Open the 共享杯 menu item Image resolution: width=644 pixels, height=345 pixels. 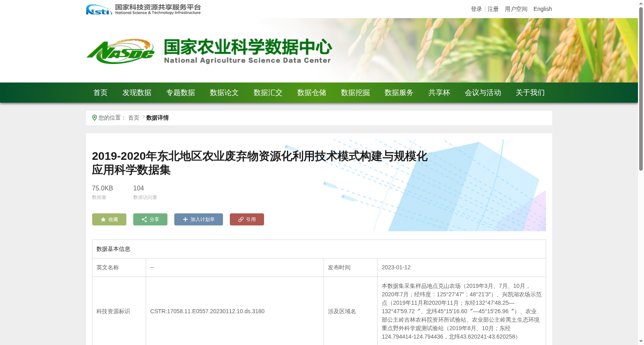coord(439,93)
